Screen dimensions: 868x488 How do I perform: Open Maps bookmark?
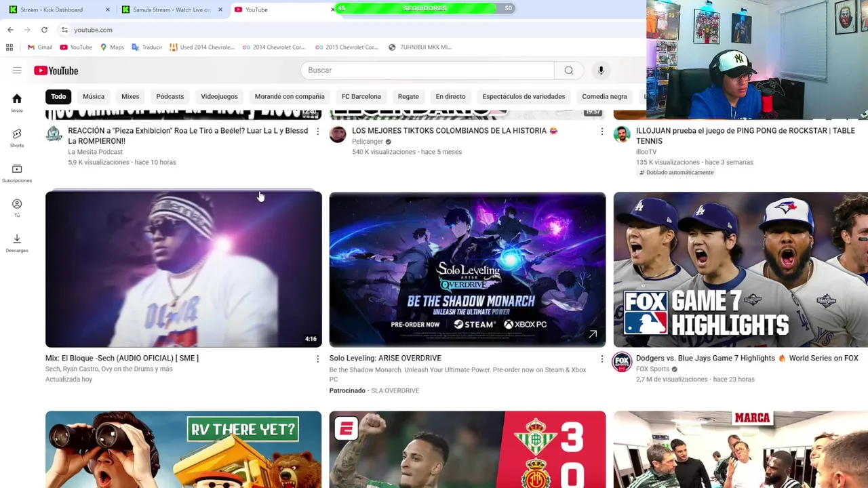pos(112,47)
